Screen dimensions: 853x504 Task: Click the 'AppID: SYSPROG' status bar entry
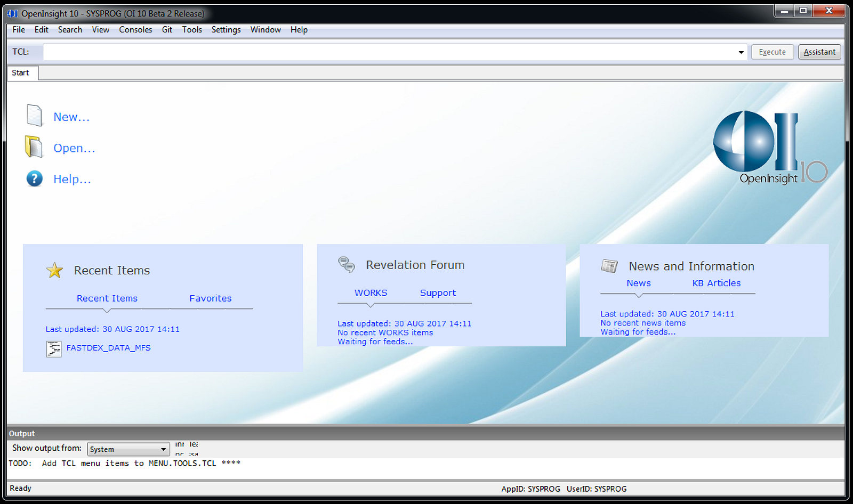coord(530,489)
